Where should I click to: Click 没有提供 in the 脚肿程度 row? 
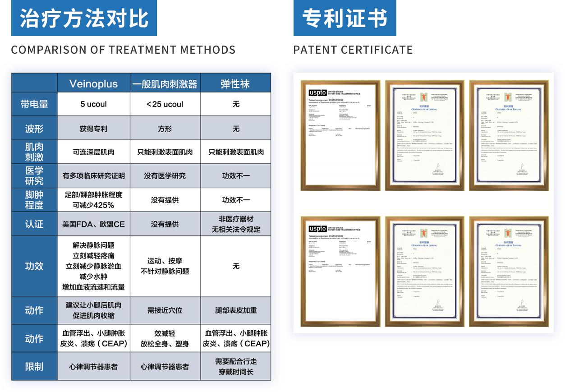[165, 200]
